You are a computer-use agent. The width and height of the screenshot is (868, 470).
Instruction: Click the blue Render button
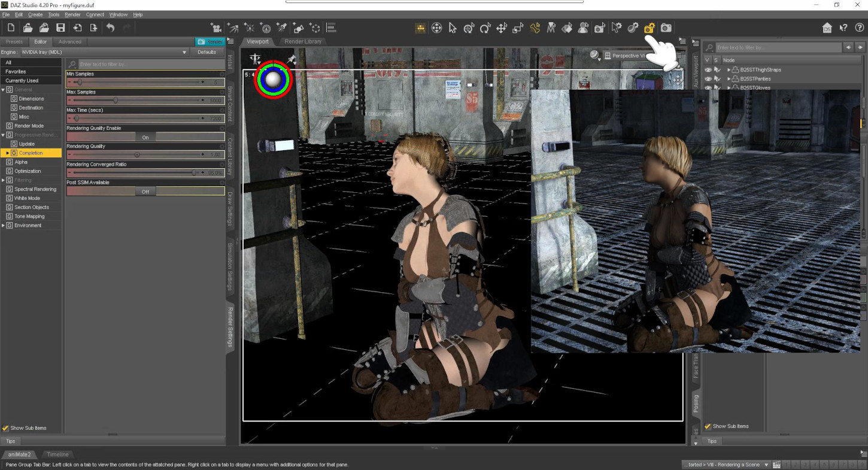[211, 41]
